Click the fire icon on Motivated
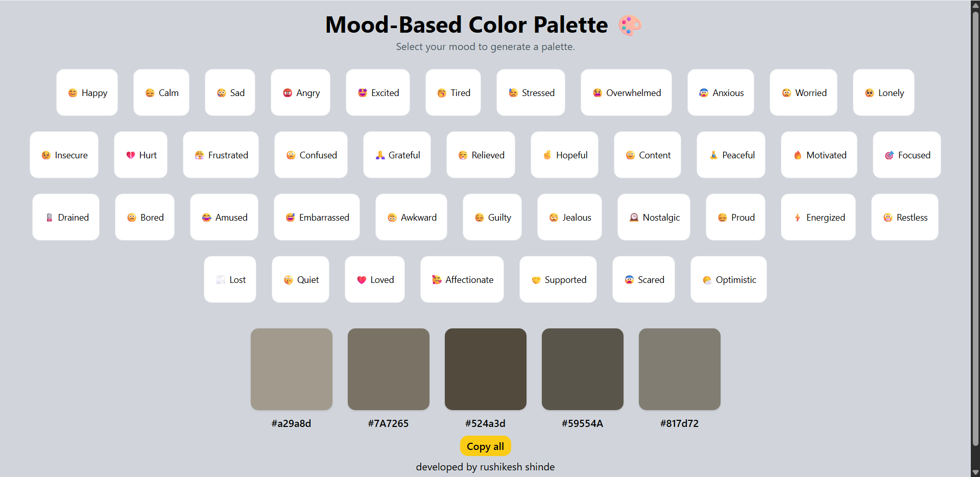Viewport: 980px width, 477px height. click(798, 155)
